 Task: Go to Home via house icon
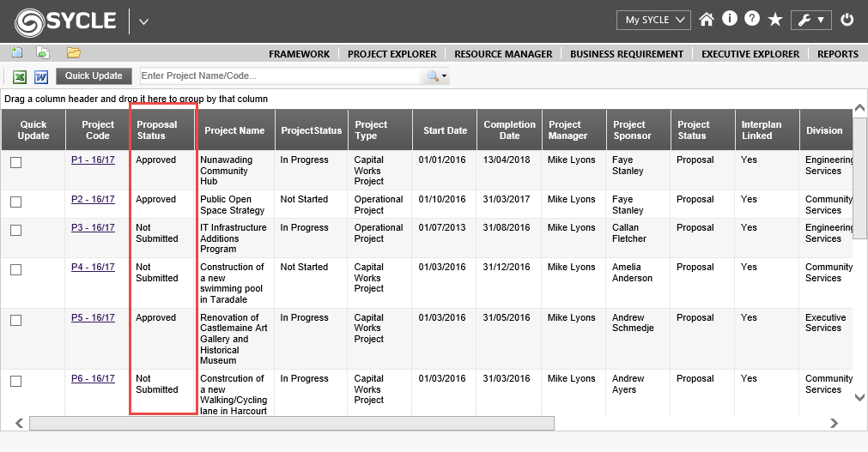(x=707, y=20)
